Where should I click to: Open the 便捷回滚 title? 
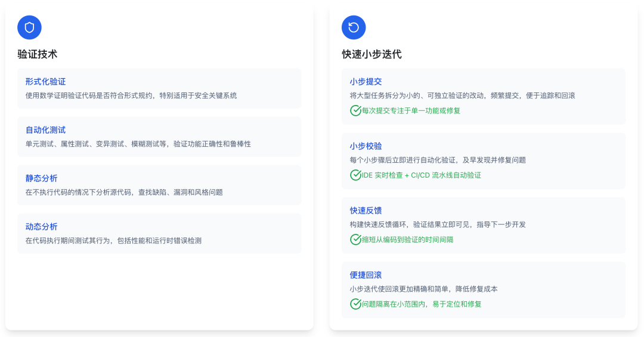click(x=366, y=275)
